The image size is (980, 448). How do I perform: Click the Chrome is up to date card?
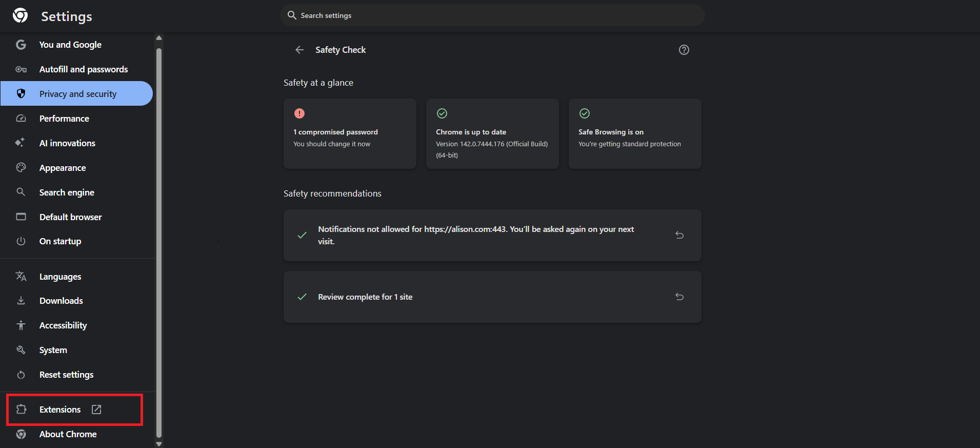point(492,133)
